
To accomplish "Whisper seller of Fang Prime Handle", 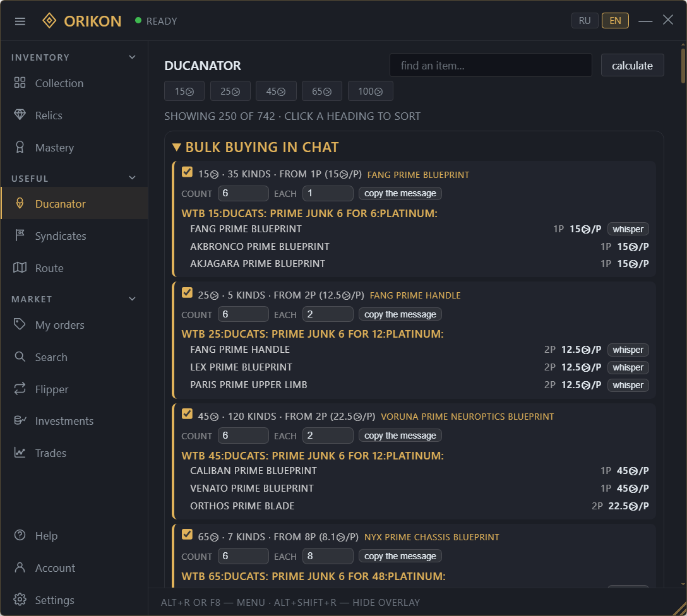I will coord(628,350).
